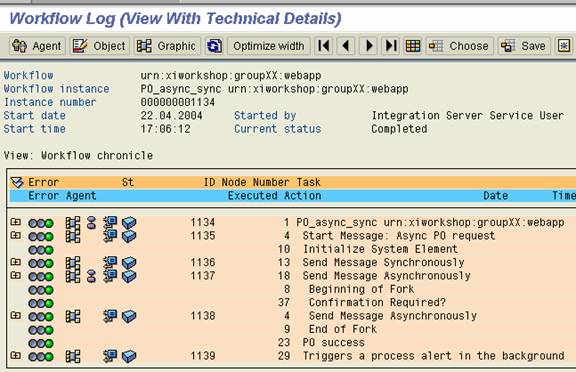Click the cube container icon in row 1135
This screenshot has width=576, height=372.
click(x=129, y=236)
